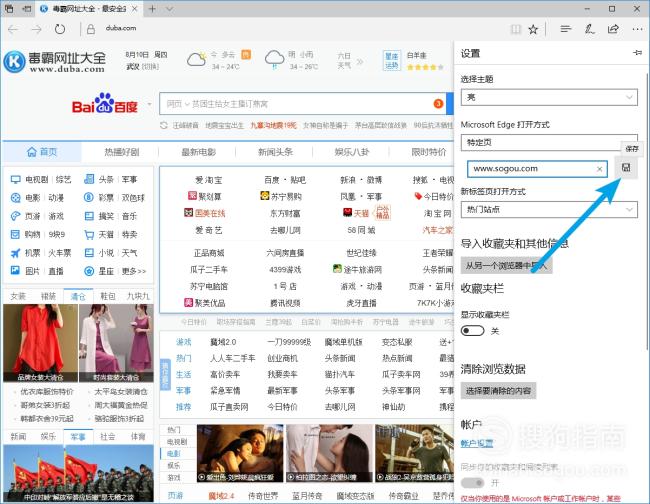Click the 更多>> link
Screen dimensions: 650x504
click(133, 271)
